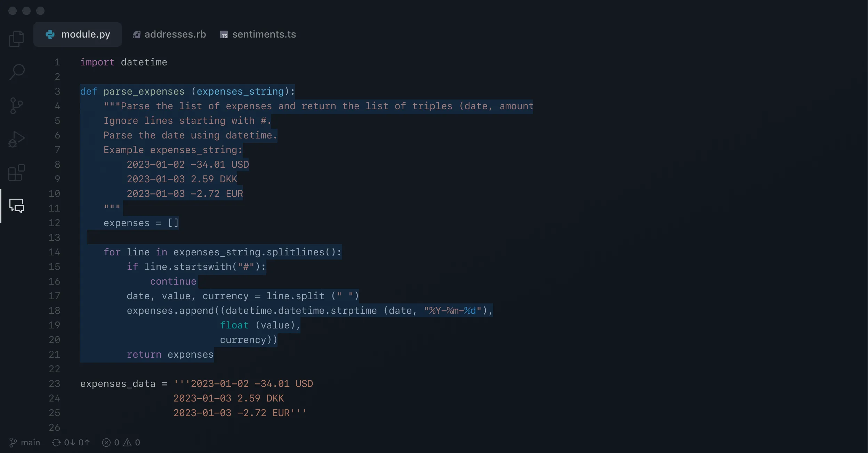868x453 pixels.
Task: Click the warnings triangle icon in status bar
Action: 127,443
